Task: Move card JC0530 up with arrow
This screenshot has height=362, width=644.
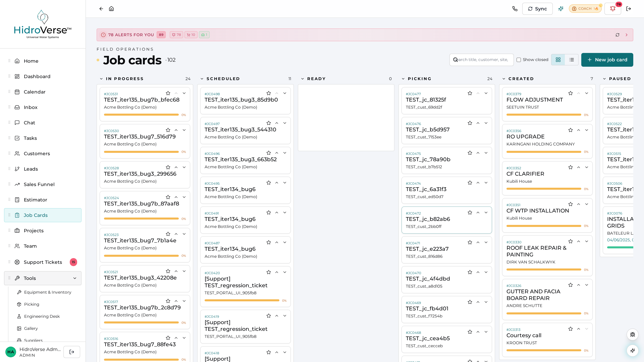Action: point(176,130)
